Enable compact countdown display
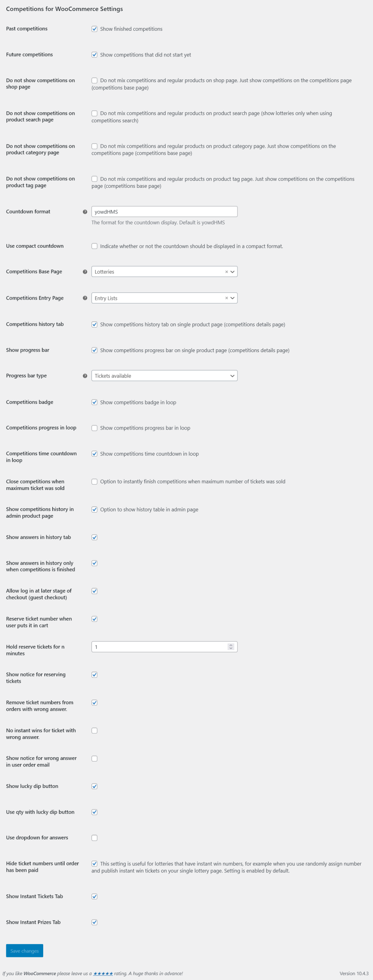The height and width of the screenshot is (980, 373). 95,246
